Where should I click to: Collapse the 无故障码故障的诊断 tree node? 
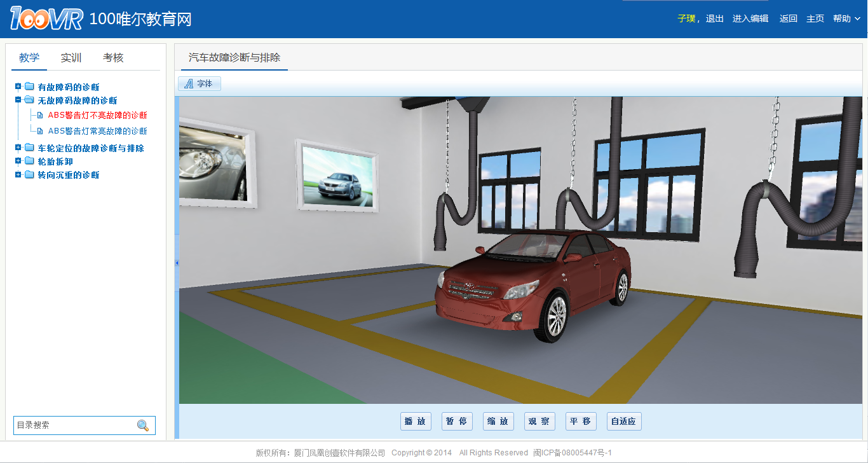[x=18, y=100]
